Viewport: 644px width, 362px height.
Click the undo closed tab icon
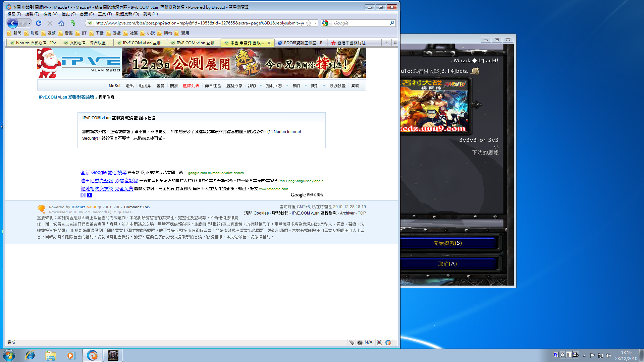tap(73, 23)
